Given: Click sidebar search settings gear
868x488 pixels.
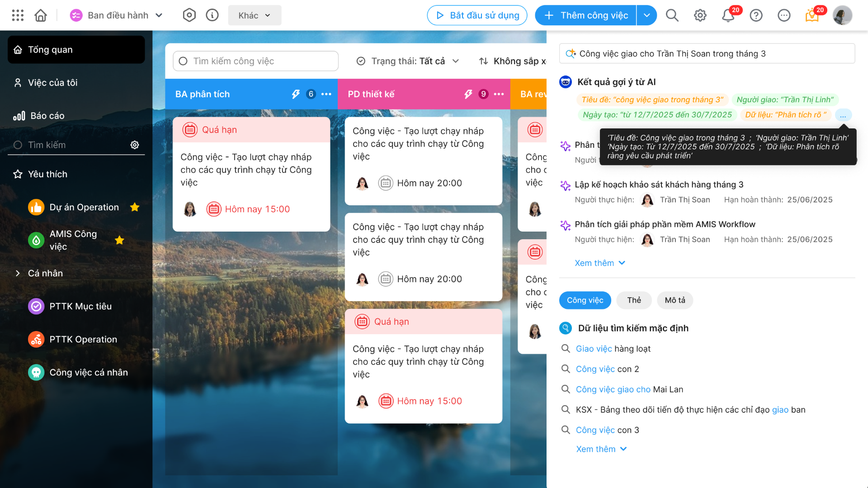Looking at the screenshot, I should [x=135, y=145].
